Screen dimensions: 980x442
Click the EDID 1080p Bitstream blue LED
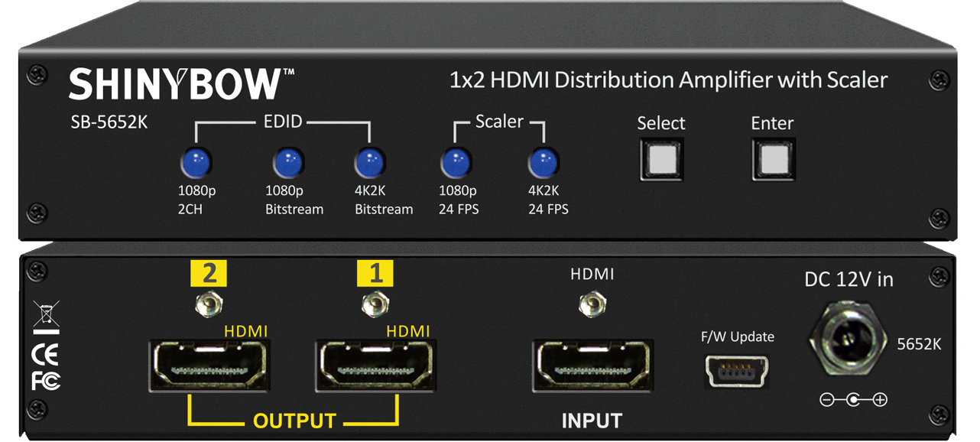click(288, 162)
